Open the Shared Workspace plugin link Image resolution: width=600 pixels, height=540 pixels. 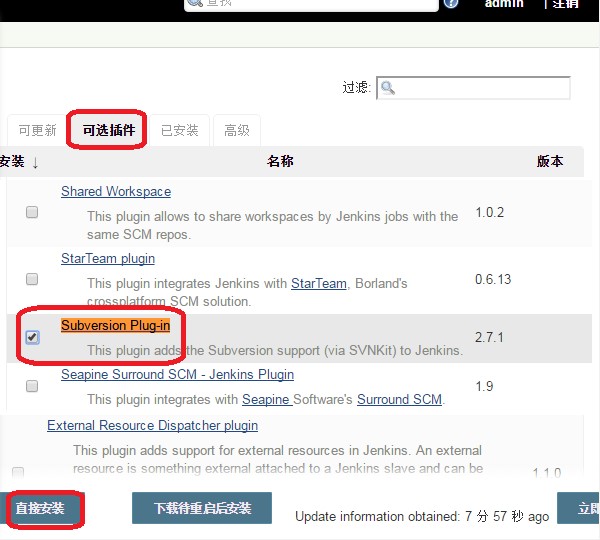point(116,192)
